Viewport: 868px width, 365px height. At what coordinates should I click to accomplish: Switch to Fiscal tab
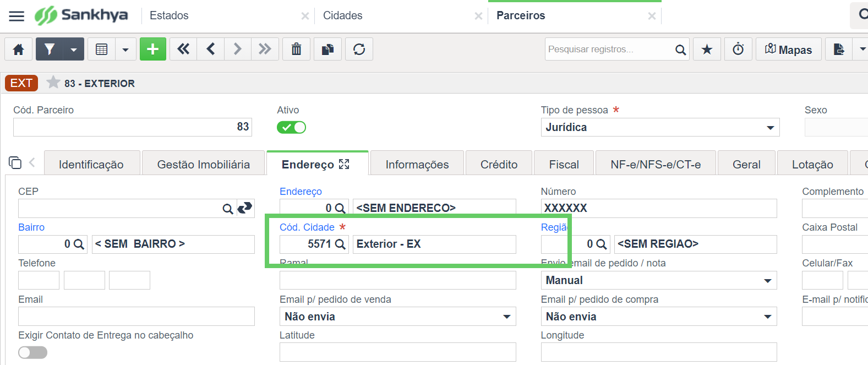564,164
